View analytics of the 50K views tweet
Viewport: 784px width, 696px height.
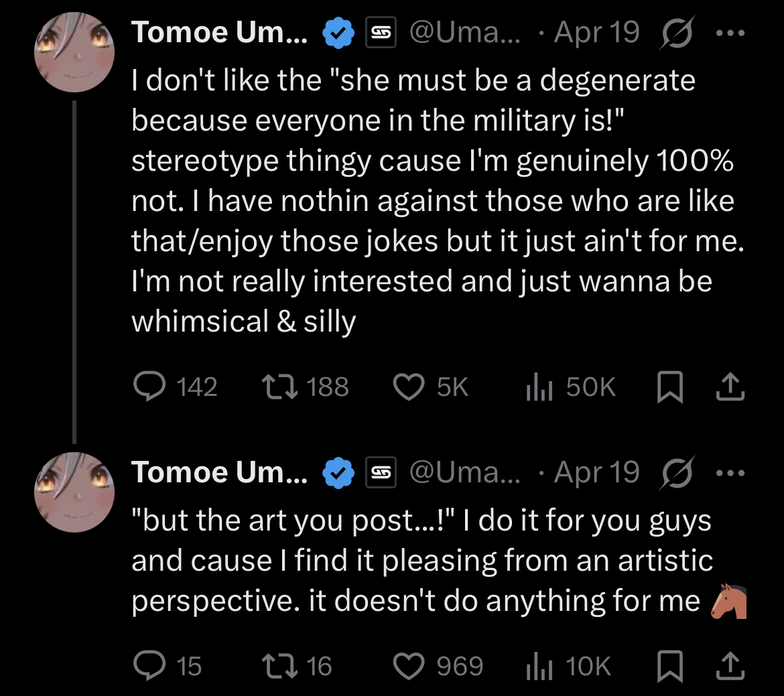point(539,387)
